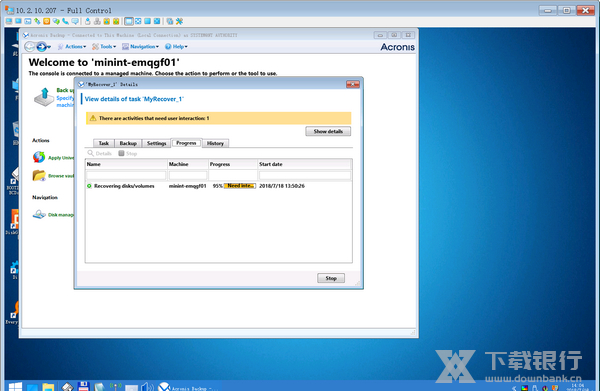Click the speaker volume taskbar icon
Screen dimensions: 600x391
[147, 386]
